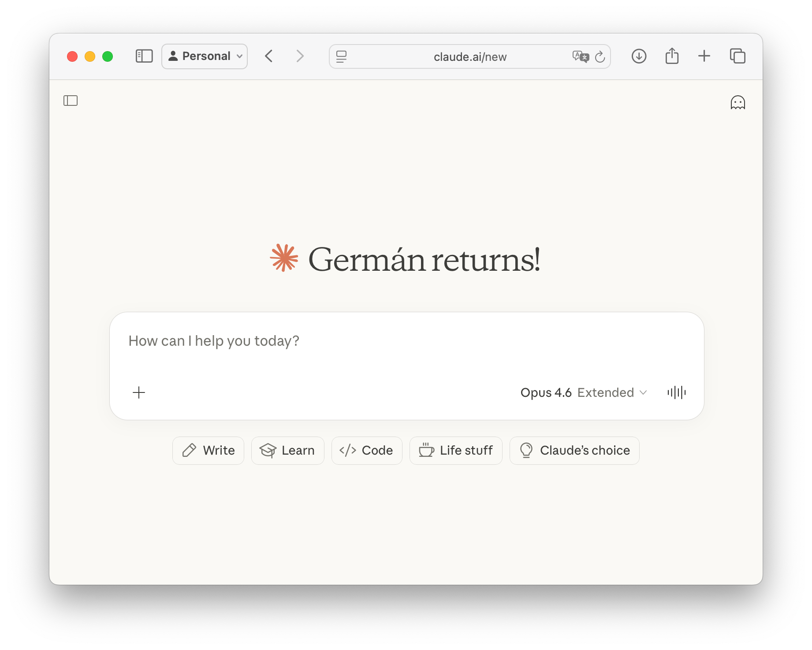Show the tab overview
This screenshot has width=812, height=650.
738,56
